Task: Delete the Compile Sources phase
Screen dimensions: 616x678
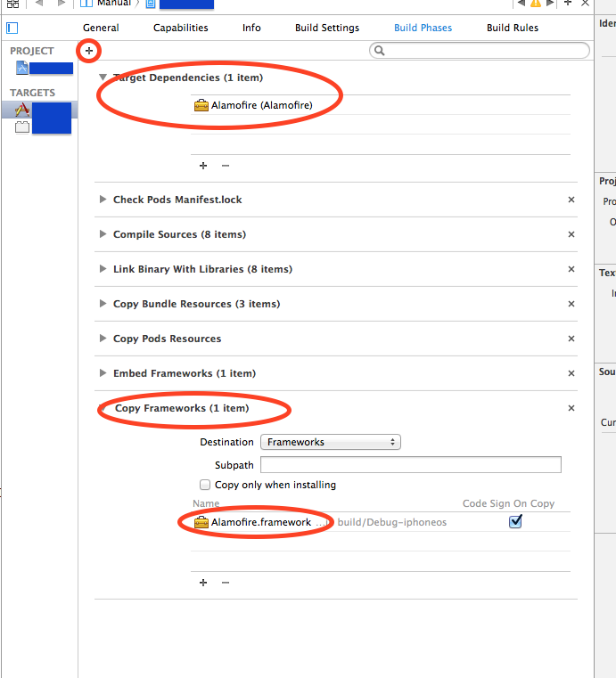Action: tap(571, 234)
